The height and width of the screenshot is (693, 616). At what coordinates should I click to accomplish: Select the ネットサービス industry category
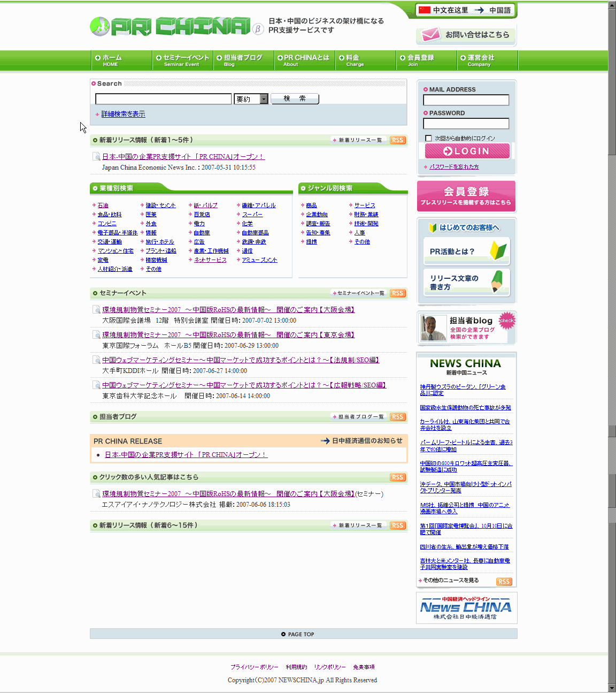[x=210, y=260]
